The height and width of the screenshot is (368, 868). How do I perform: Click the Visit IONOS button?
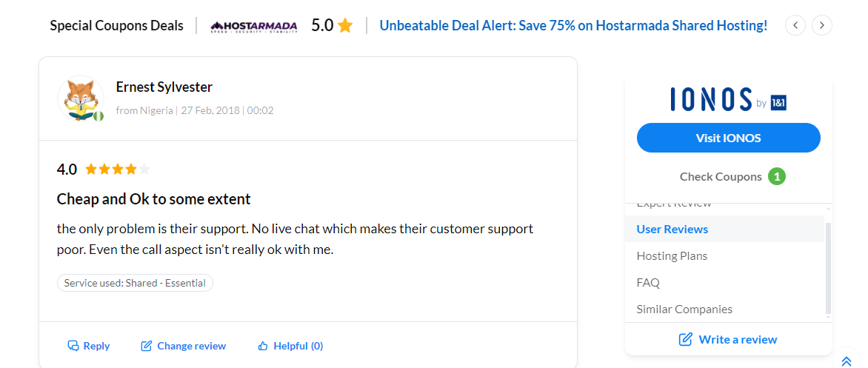(x=728, y=138)
